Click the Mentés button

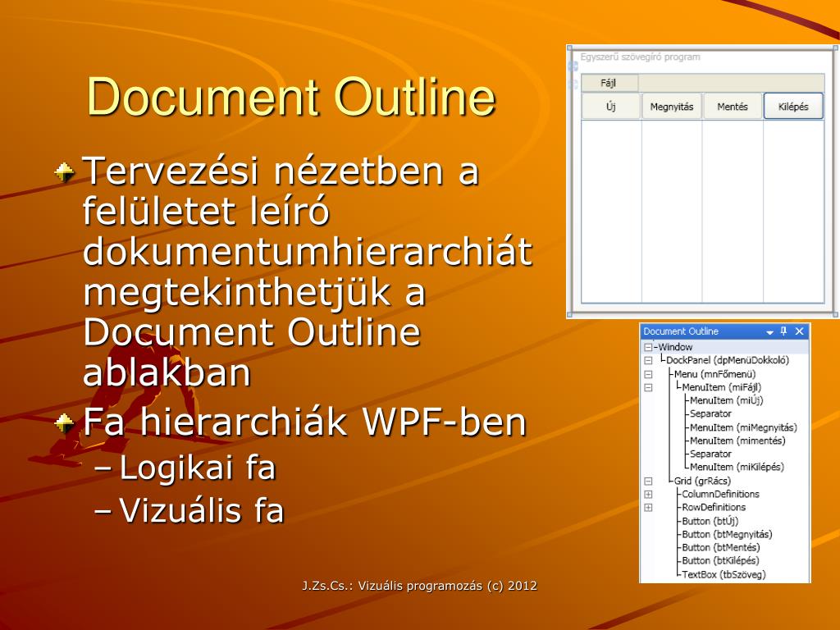point(733,106)
